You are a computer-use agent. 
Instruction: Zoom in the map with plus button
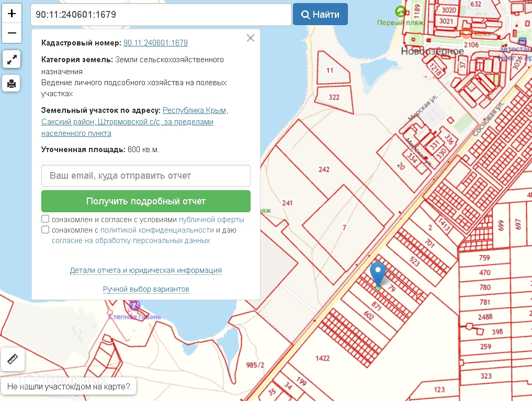click(12, 14)
